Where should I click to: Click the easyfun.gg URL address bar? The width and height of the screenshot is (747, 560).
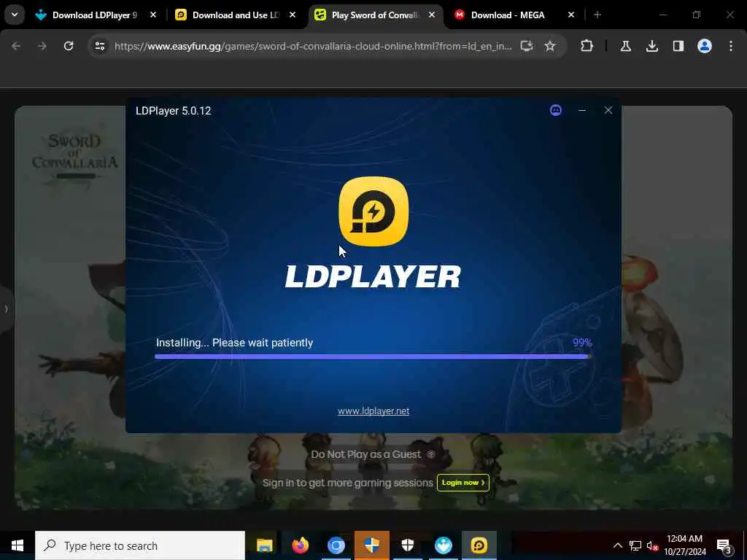click(313, 46)
